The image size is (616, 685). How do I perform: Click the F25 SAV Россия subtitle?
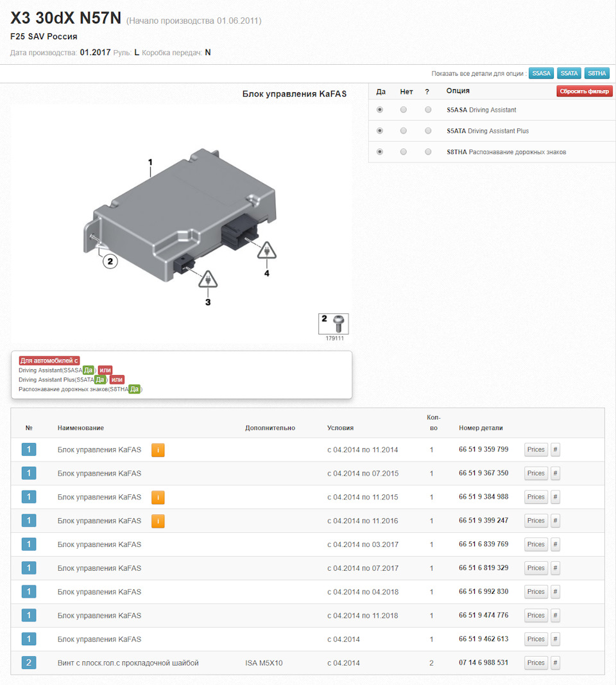tap(44, 37)
